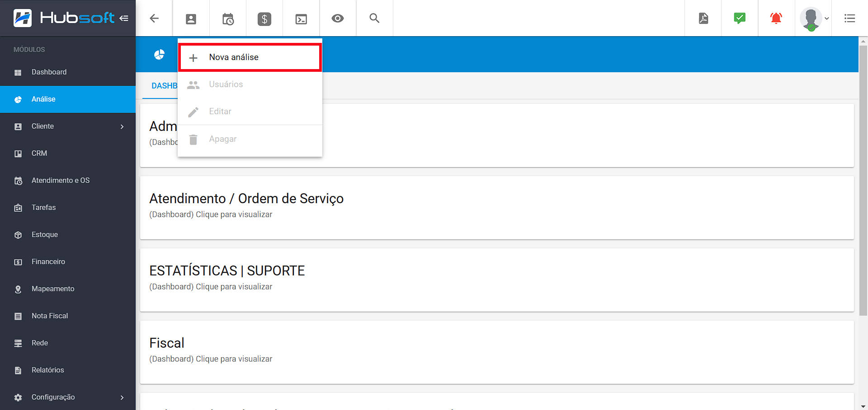This screenshot has width=868, height=410.
Task: Open the Mapeamento module in the sidebar
Action: 68,289
